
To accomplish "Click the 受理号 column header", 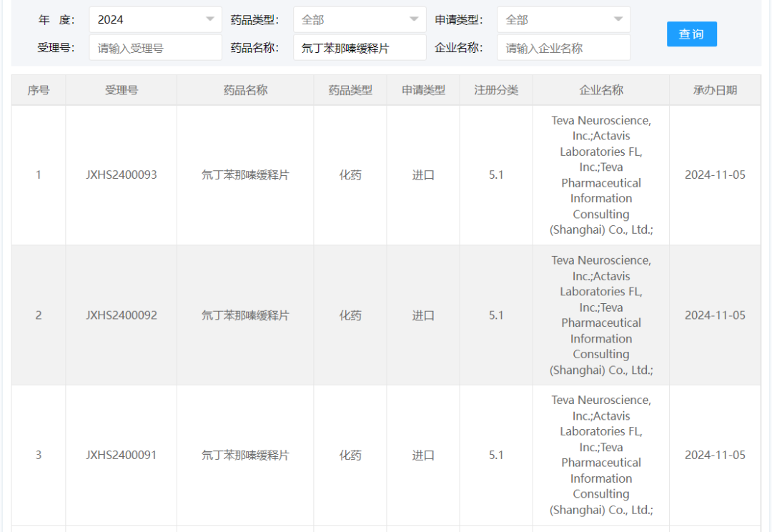I will pyautogui.click(x=121, y=90).
